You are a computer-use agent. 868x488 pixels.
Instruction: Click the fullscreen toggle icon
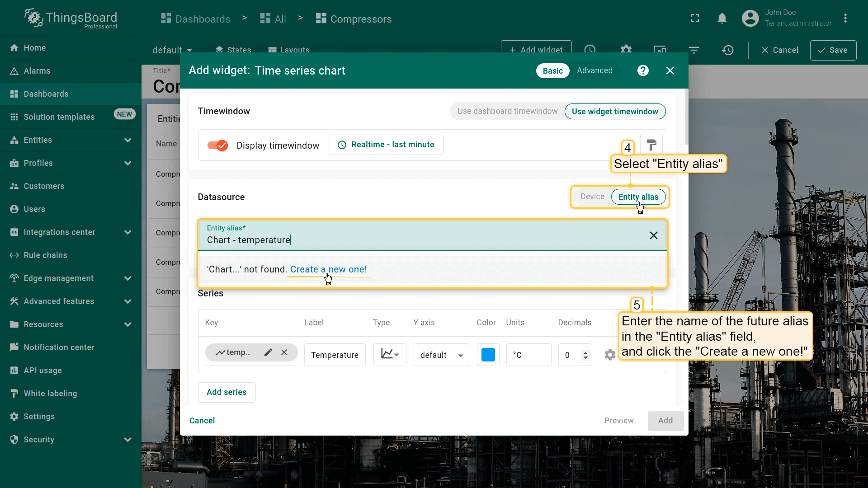point(695,19)
